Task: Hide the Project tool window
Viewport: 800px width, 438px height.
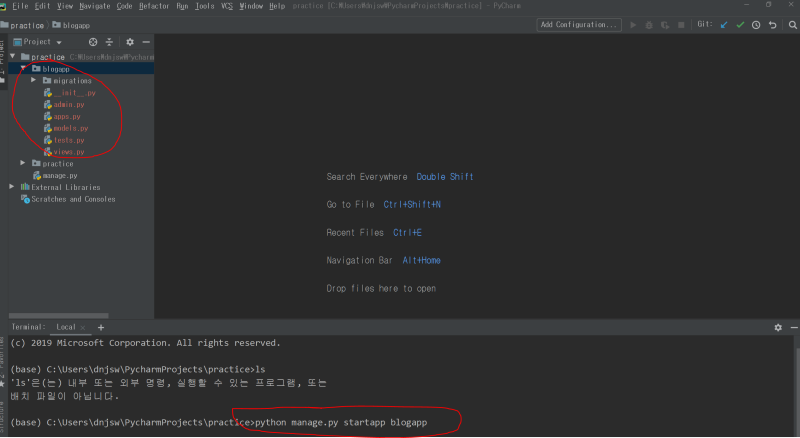Action: 146,42
